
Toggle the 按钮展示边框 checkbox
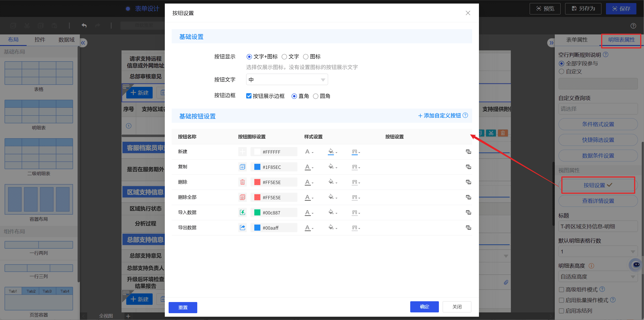249,96
